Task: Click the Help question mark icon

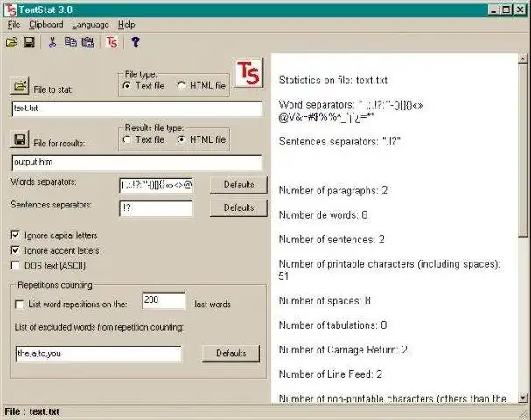Action: (136, 42)
